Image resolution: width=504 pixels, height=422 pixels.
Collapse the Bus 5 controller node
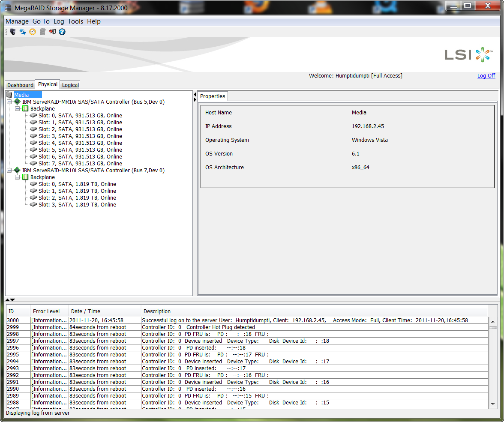click(x=9, y=102)
